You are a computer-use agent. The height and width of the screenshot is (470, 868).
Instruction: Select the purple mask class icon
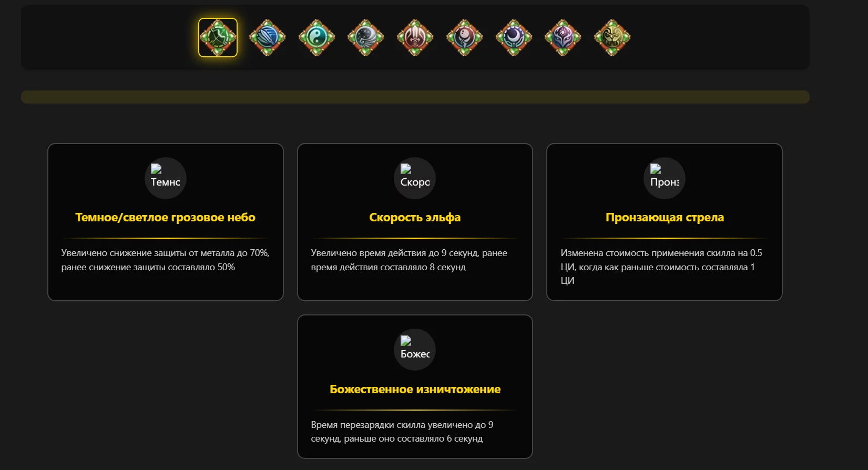[x=563, y=37]
